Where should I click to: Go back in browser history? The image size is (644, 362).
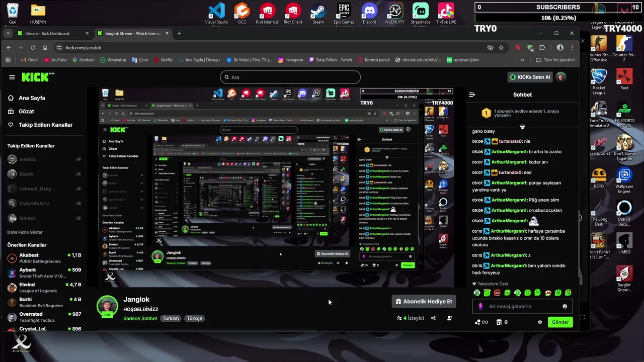coord(9,47)
